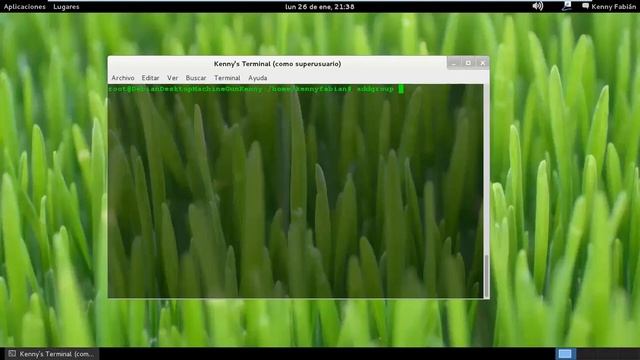Open the Ayuda menu
The height and width of the screenshot is (360, 640).
(258, 78)
